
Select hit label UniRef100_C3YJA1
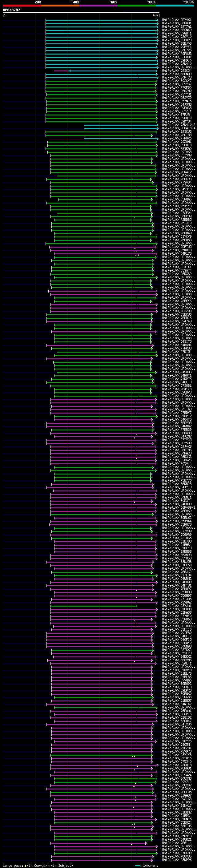pos(177,606)
